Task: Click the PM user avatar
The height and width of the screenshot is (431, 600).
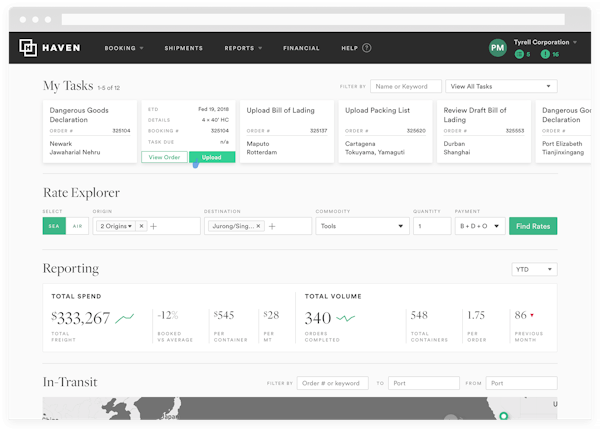Action: (x=497, y=48)
